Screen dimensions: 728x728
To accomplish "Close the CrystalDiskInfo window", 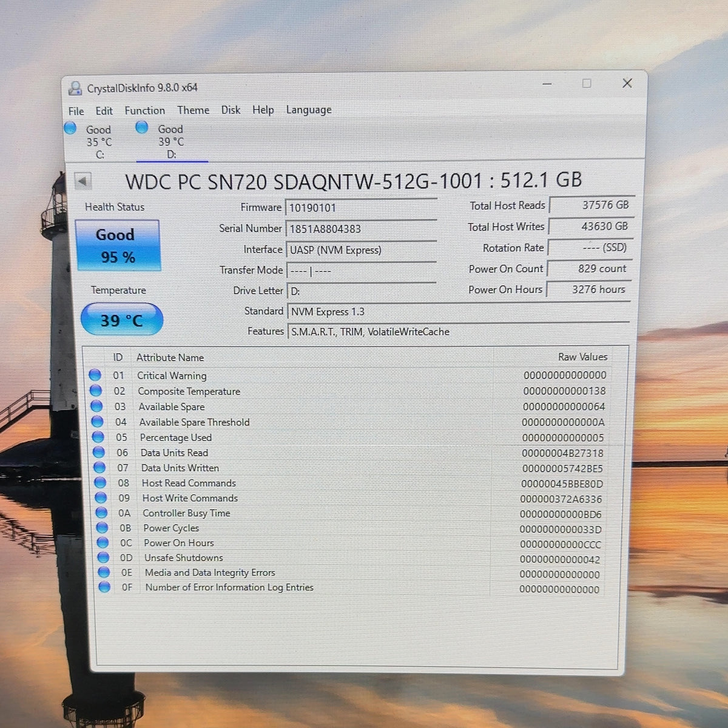I will (627, 83).
